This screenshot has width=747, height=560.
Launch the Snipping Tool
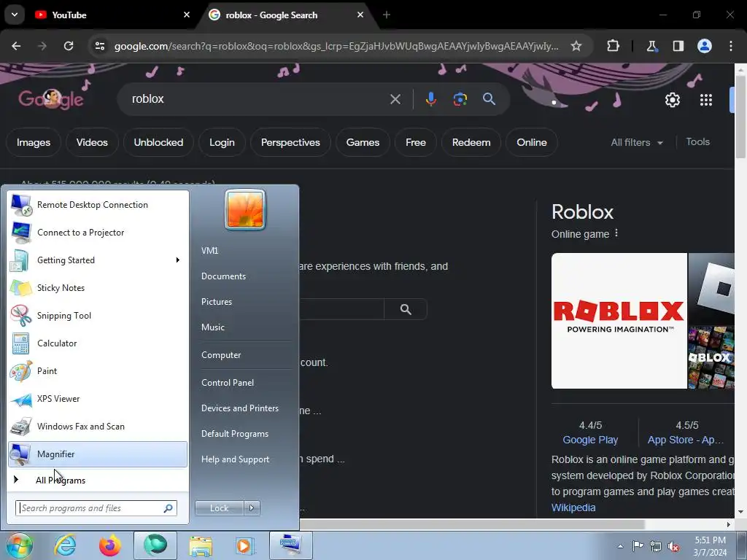click(x=98, y=315)
